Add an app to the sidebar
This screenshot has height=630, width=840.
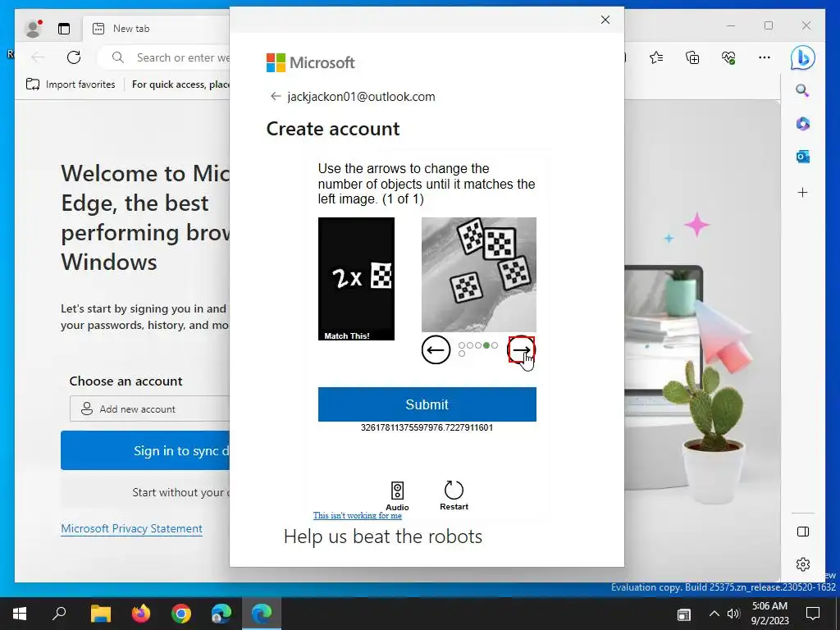pos(802,192)
